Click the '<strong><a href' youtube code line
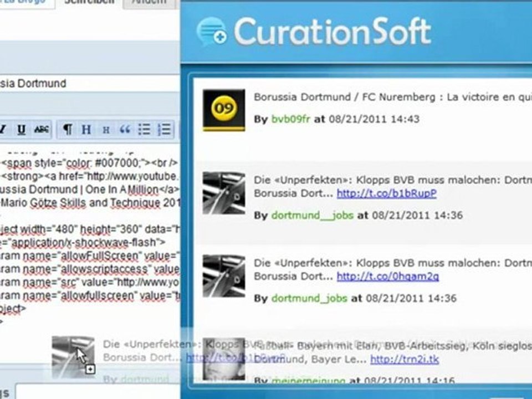The height and width of the screenshot is (399, 532). 90,176
